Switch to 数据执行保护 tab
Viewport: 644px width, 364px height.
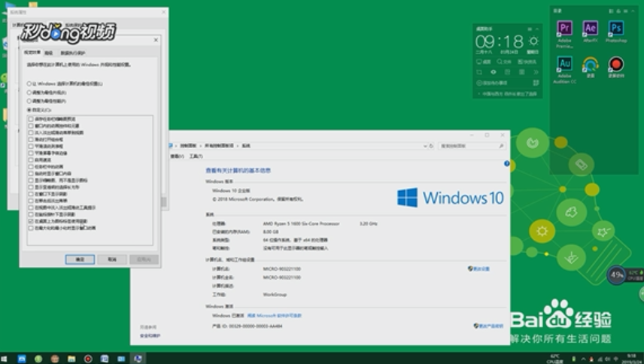[x=73, y=53]
